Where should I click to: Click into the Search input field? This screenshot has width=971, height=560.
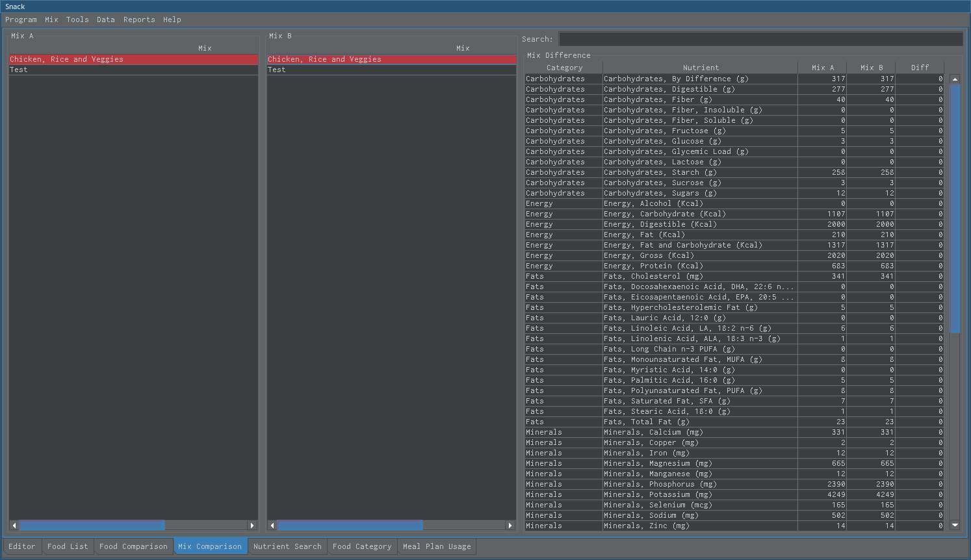(760, 39)
